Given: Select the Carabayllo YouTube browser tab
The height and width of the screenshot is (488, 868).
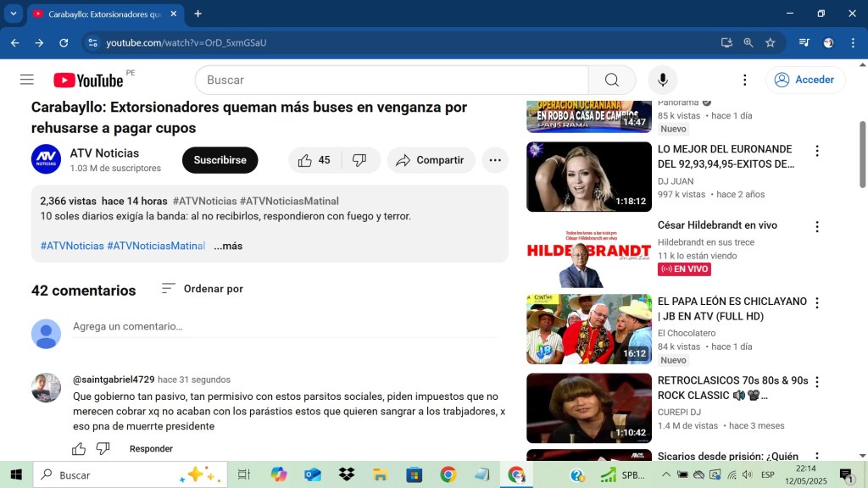Looking at the screenshot, I should coord(102,14).
